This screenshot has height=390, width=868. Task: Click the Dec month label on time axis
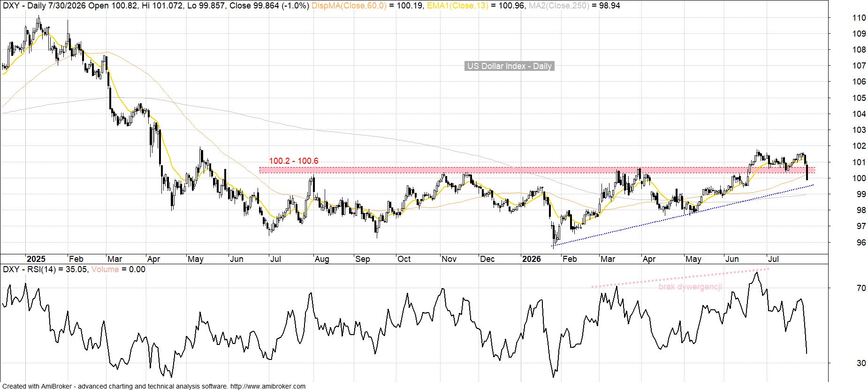tap(487, 259)
